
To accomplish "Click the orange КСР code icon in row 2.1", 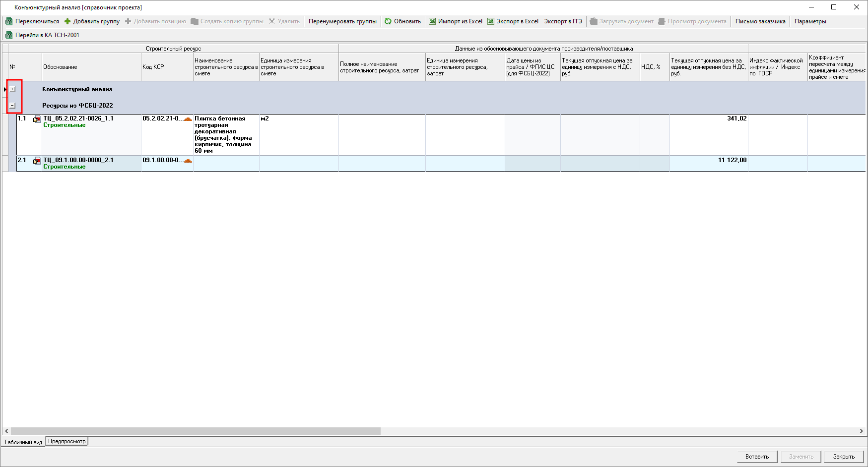I will click(188, 161).
